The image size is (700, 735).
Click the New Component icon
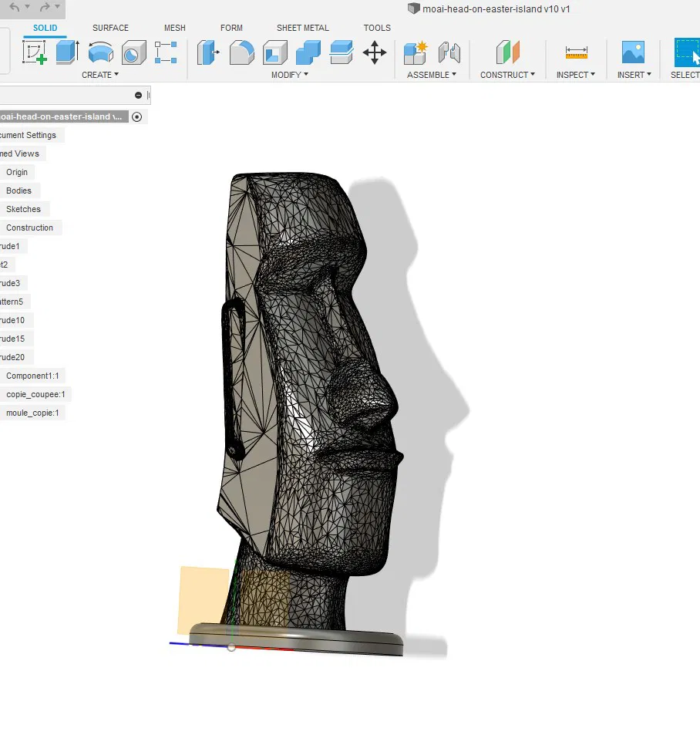(416, 52)
